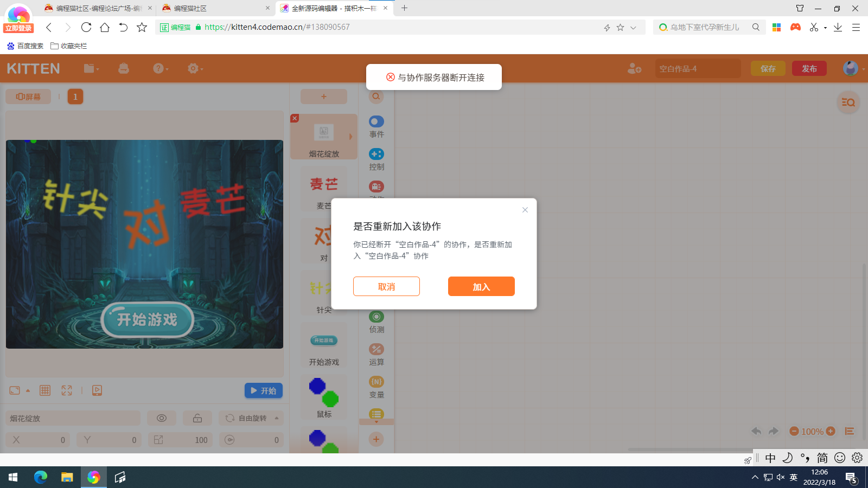Close the rejoin collaboration dialog
Screen dimensions: 868x488
[x=525, y=210]
